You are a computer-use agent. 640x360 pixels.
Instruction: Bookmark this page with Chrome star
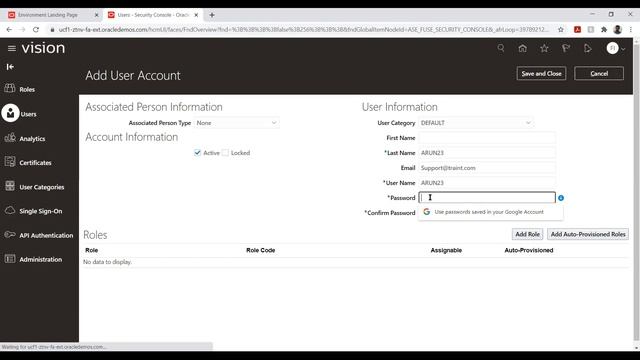561,29
